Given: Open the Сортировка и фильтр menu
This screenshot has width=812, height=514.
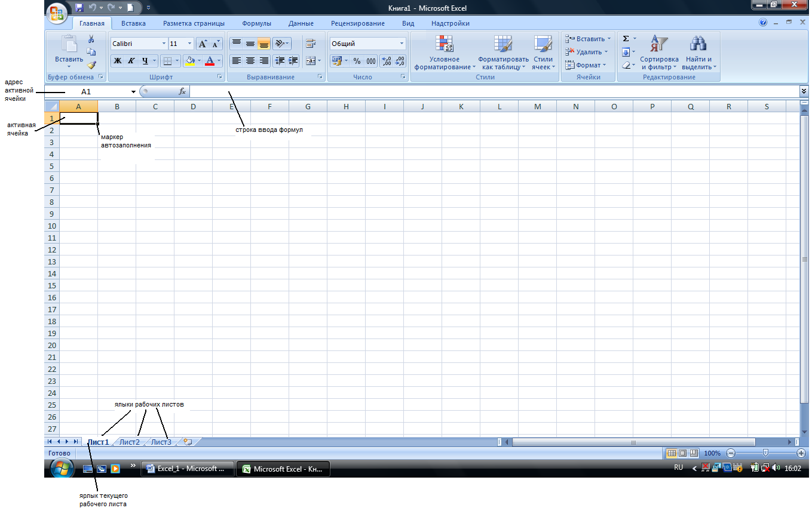Looking at the screenshot, I should coord(659,53).
